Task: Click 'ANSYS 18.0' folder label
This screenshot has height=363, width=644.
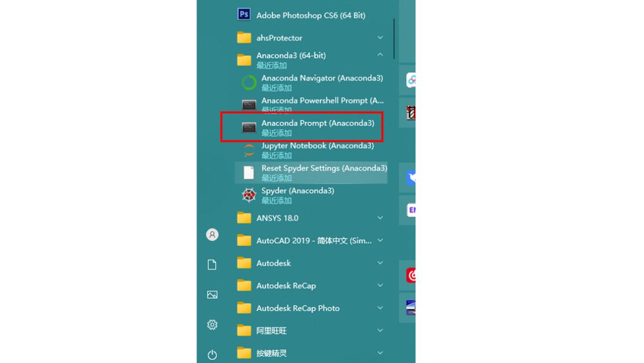Action: pos(277,218)
